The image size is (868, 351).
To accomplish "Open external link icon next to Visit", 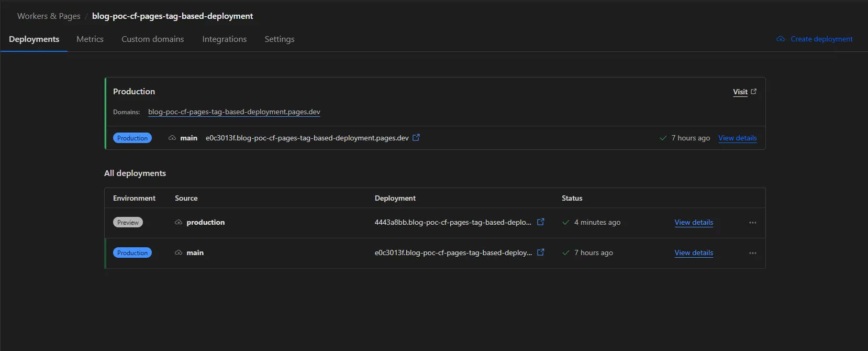I will pyautogui.click(x=753, y=92).
